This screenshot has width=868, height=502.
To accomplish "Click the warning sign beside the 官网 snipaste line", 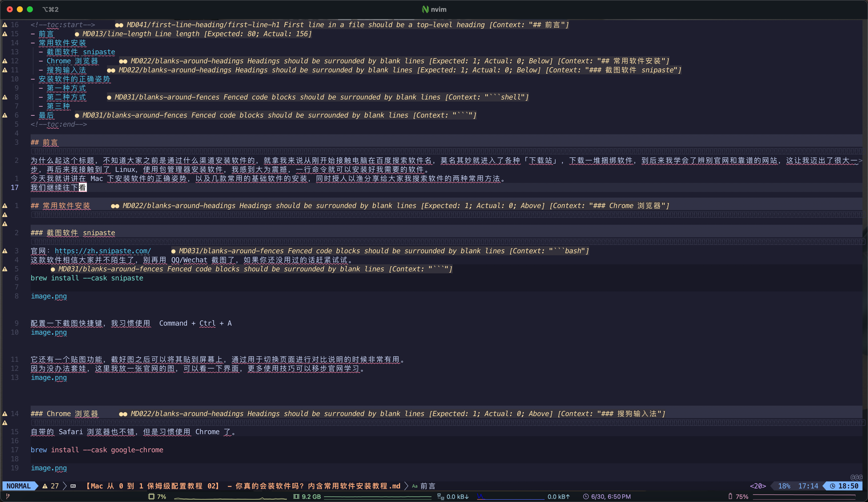I will (5, 251).
